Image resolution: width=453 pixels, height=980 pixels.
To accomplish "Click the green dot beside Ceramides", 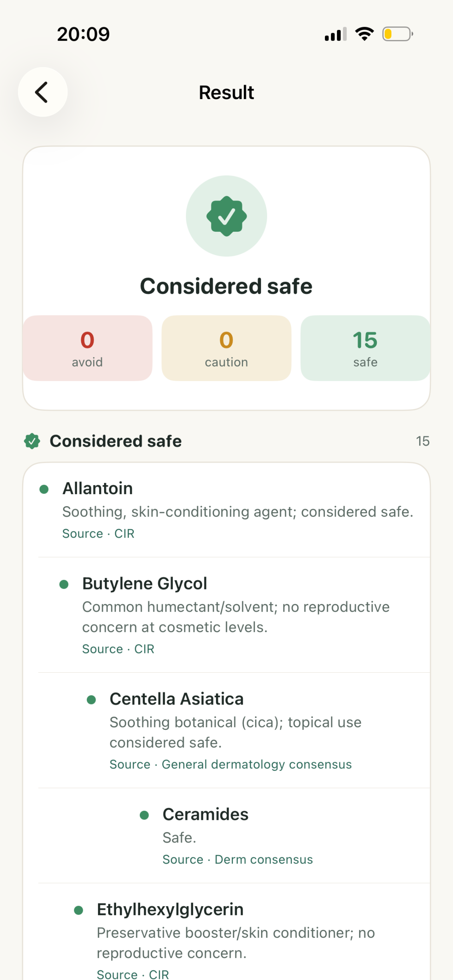I will (144, 815).
